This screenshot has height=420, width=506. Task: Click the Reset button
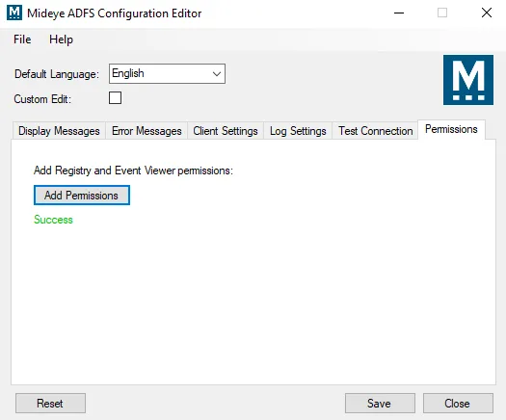coord(50,404)
